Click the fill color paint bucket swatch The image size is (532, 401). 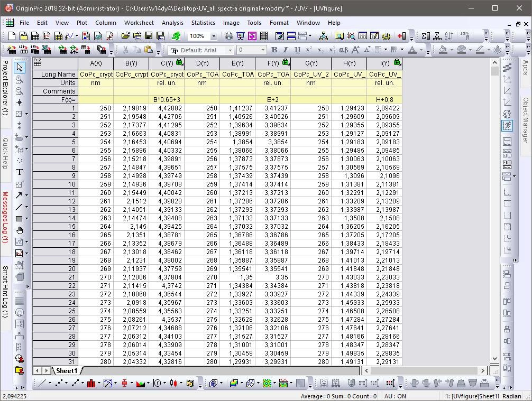pyautogui.click(x=443, y=50)
